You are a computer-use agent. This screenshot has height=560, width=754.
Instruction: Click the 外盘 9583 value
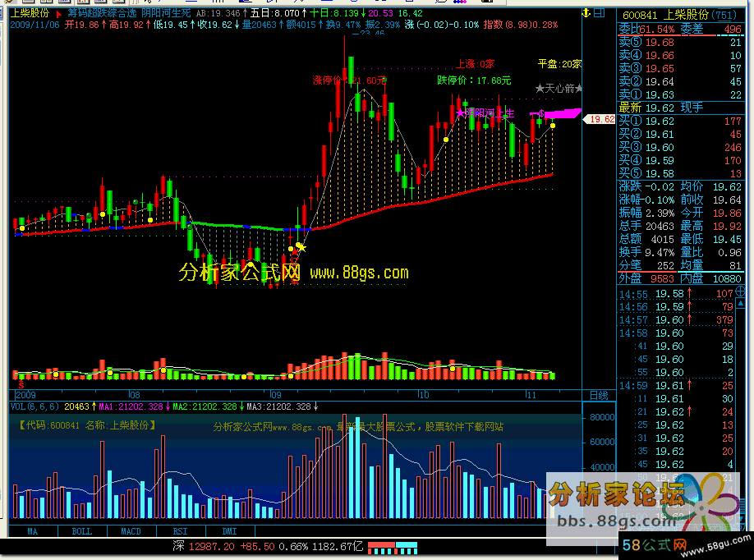pyautogui.click(x=646, y=278)
